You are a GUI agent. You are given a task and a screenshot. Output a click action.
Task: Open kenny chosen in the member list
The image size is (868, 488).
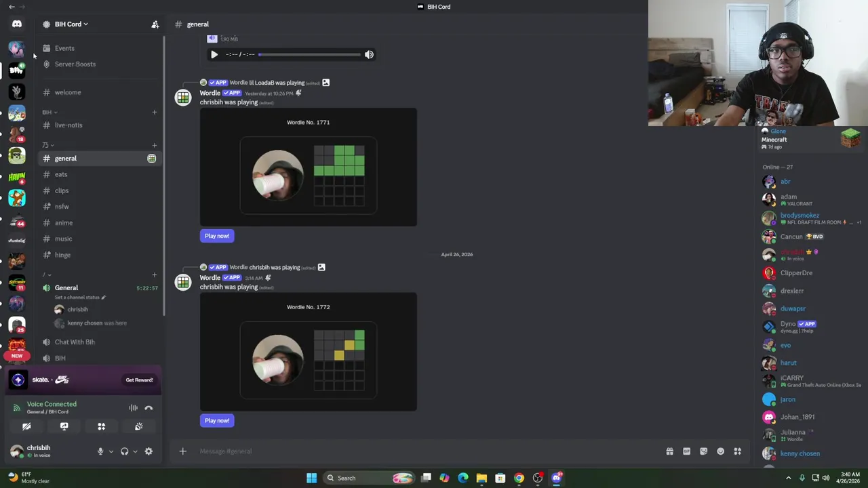click(810, 454)
